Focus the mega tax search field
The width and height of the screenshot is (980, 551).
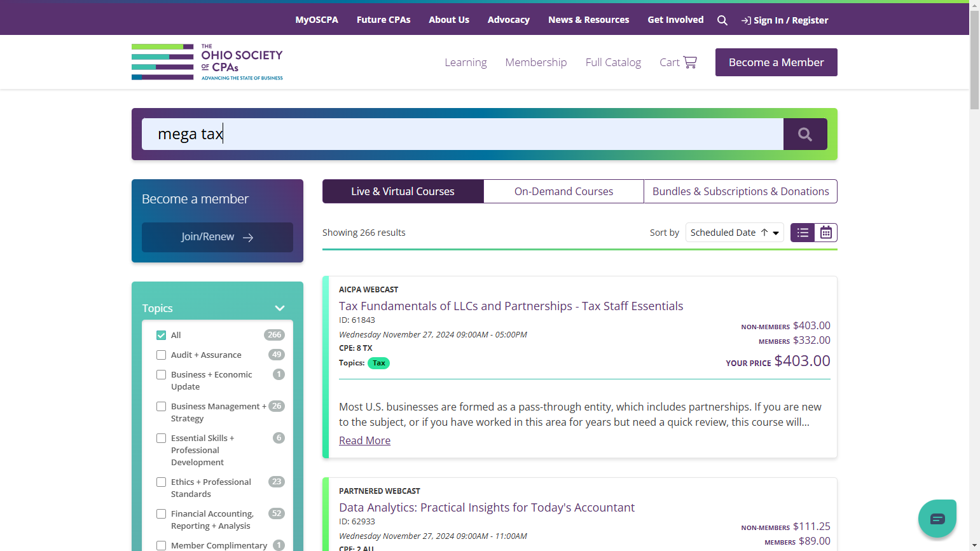pyautogui.click(x=462, y=134)
